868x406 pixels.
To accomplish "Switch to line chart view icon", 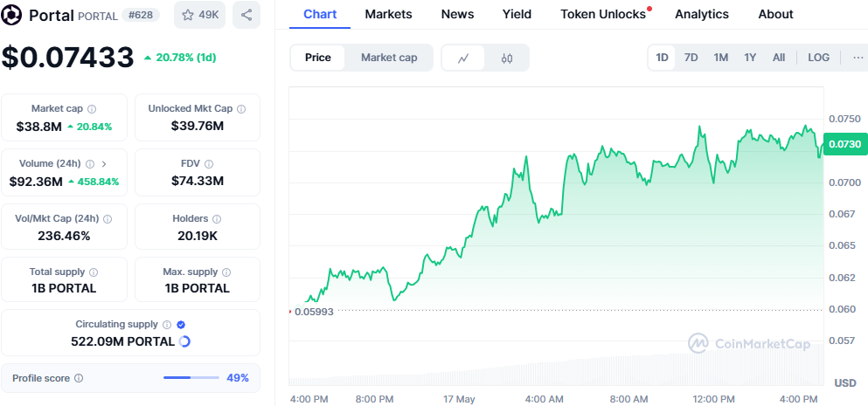I will pos(463,58).
